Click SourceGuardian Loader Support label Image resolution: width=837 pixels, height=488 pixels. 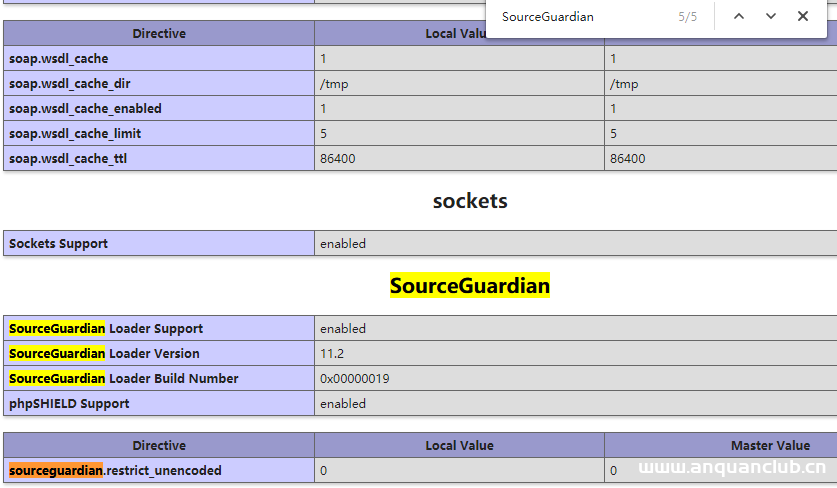tap(106, 329)
